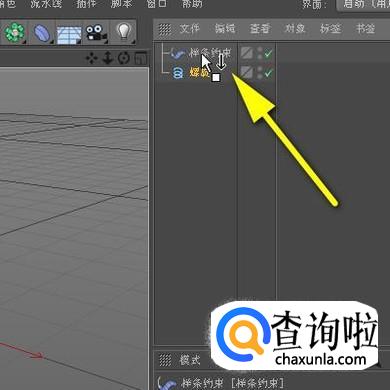Open the 标签 menu in object manager

click(330, 29)
